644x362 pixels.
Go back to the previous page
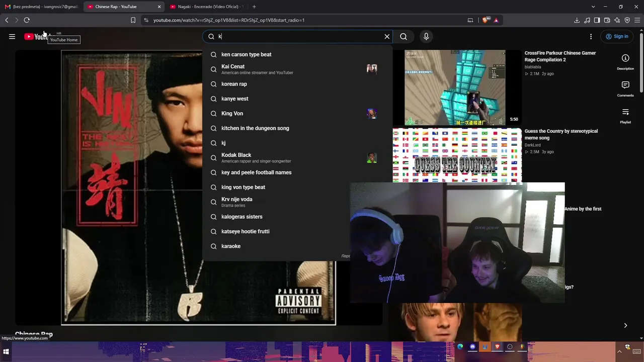tap(7, 20)
